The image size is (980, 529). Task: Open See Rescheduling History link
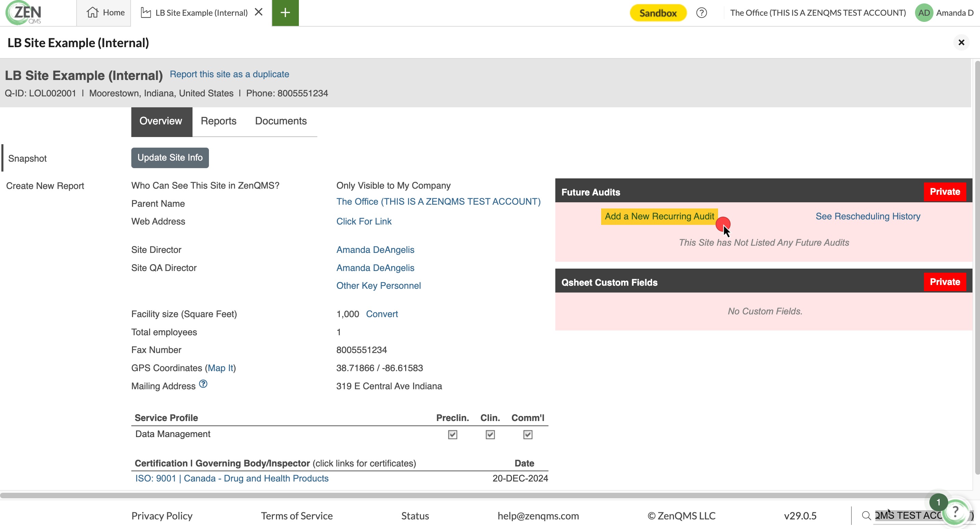tap(868, 216)
